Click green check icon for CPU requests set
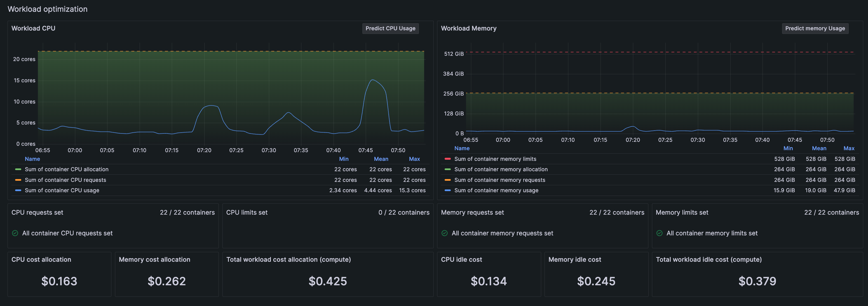868x306 pixels. click(15, 233)
